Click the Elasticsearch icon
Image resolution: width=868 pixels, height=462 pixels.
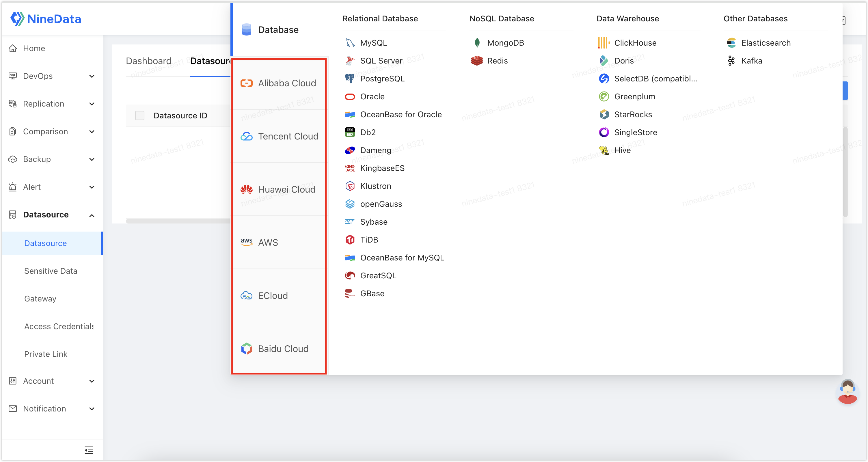coord(731,43)
